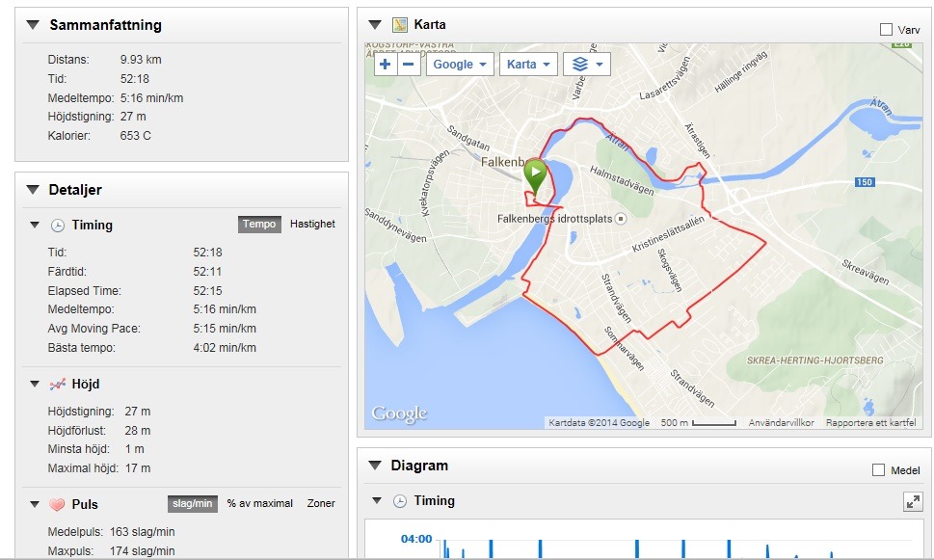Select the % av maximal pulse tab
Screen dimensions: 934x560
(x=259, y=504)
